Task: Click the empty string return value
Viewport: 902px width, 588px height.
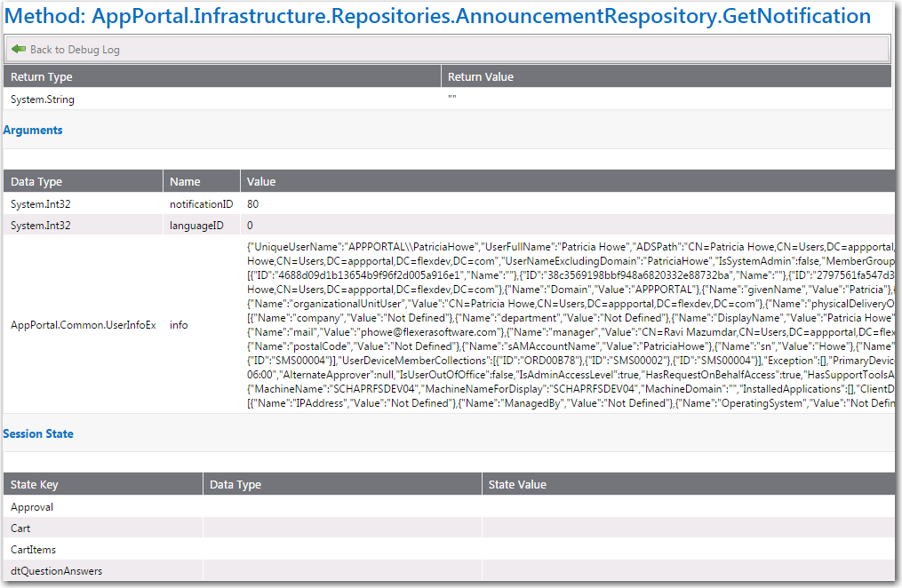Action: 451,99
